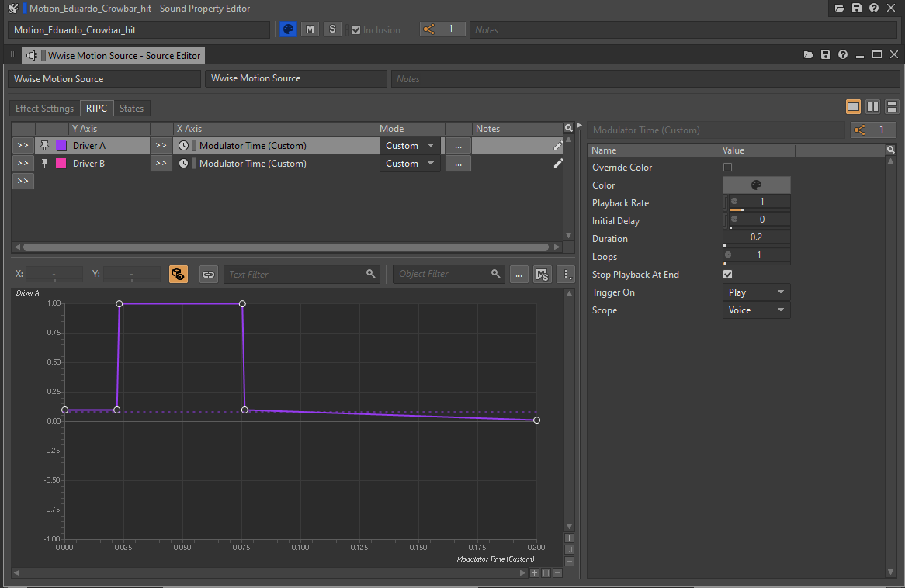The height and width of the screenshot is (588, 905).
Task: Switch to the Effect Settings tab
Action: (44, 109)
